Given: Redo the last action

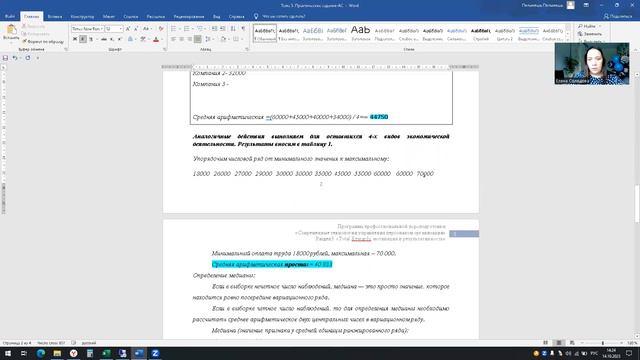Looking at the screenshot, I should pos(28,58).
